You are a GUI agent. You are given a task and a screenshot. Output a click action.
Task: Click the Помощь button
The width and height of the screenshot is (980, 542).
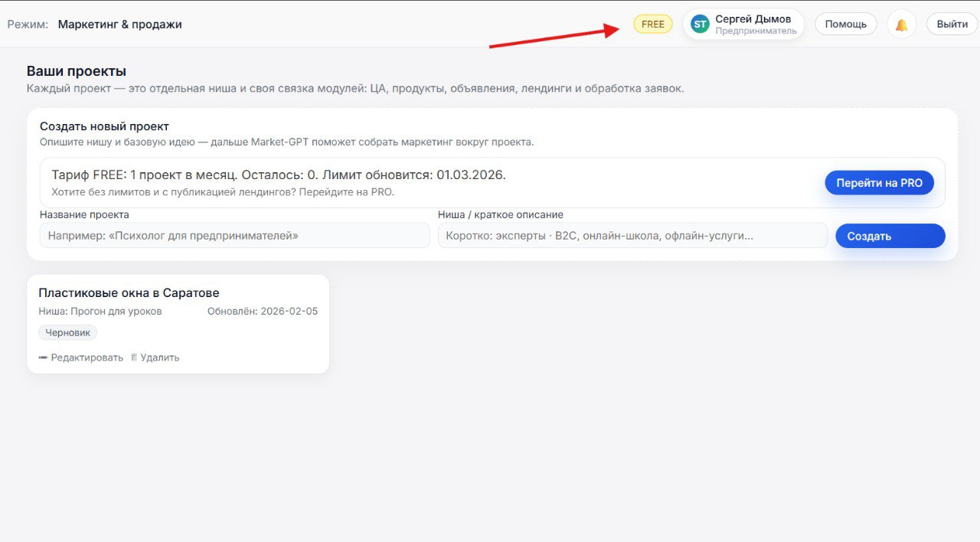(x=845, y=24)
